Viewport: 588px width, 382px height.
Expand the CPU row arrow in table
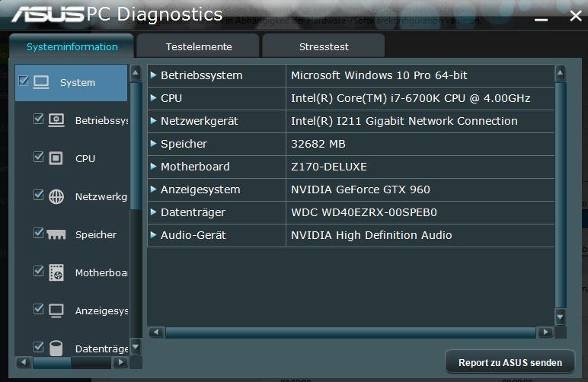click(153, 97)
